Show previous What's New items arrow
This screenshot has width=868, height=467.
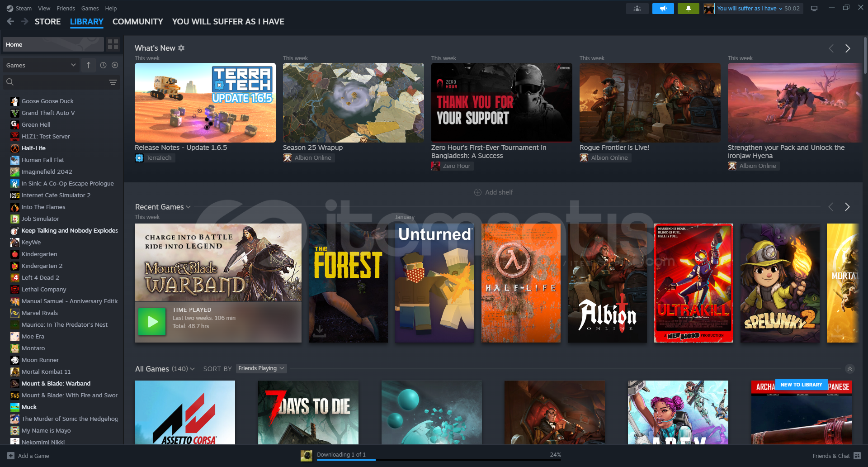tap(831, 48)
